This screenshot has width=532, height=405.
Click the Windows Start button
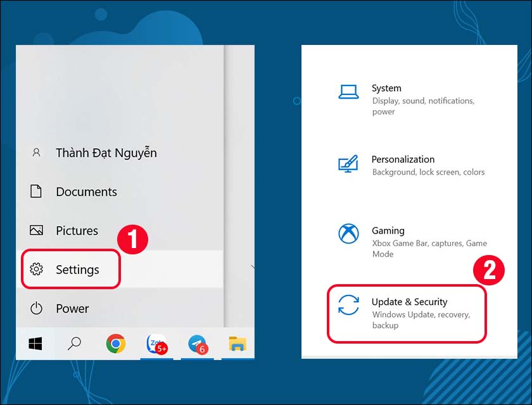pos(35,344)
